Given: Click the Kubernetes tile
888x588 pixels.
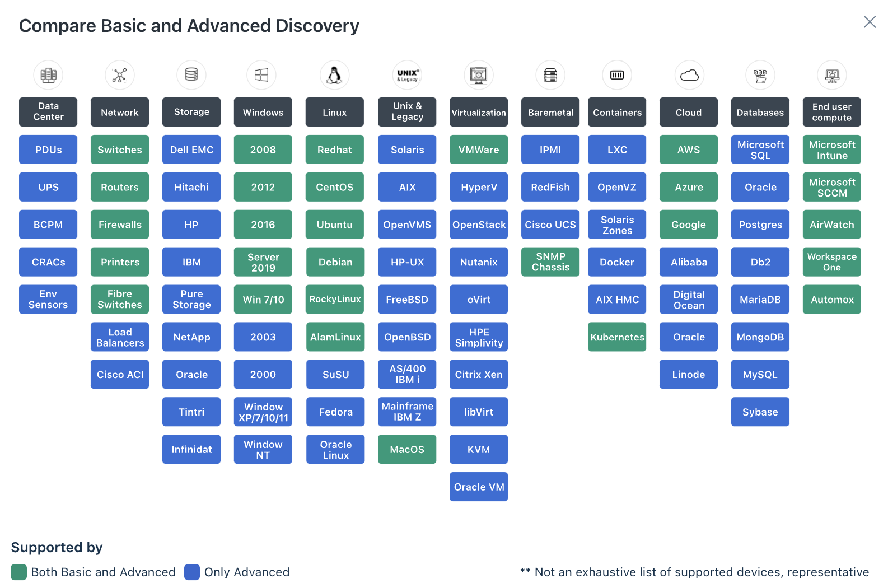Looking at the screenshot, I should tap(617, 337).
